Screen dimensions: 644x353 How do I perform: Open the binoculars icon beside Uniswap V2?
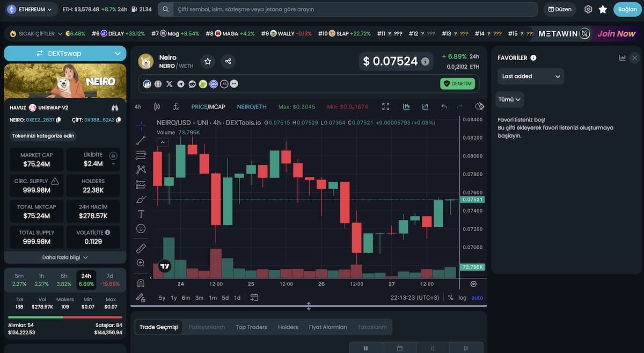coord(114,107)
